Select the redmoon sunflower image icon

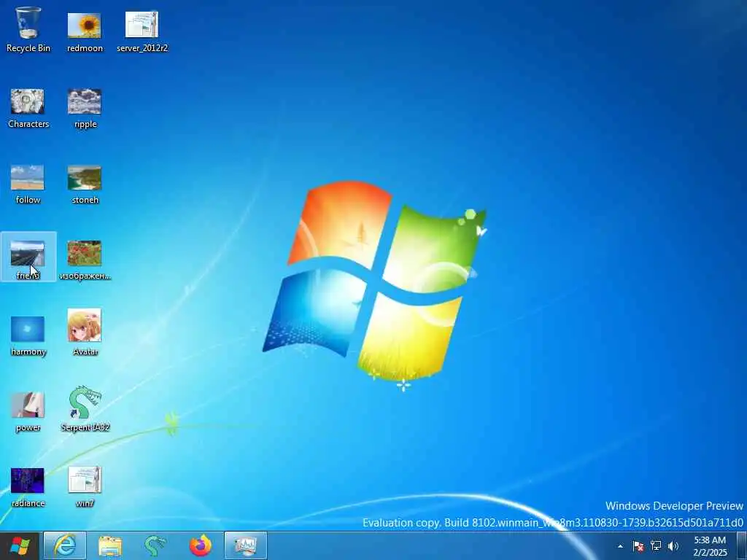85,31
